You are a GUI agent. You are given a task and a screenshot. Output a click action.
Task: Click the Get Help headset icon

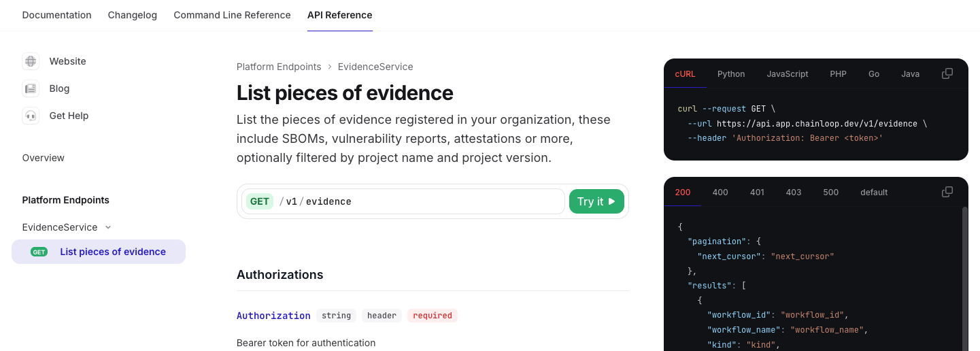point(31,116)
